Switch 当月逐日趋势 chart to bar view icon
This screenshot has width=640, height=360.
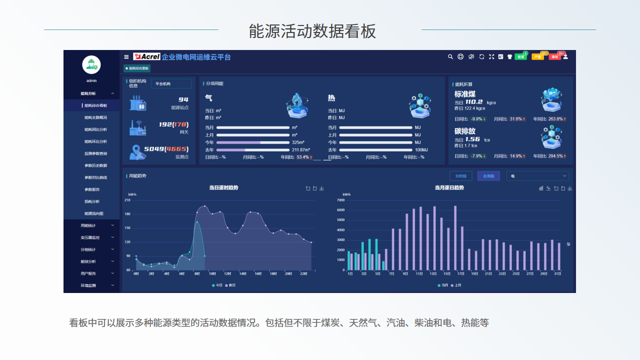click(541, 188)
